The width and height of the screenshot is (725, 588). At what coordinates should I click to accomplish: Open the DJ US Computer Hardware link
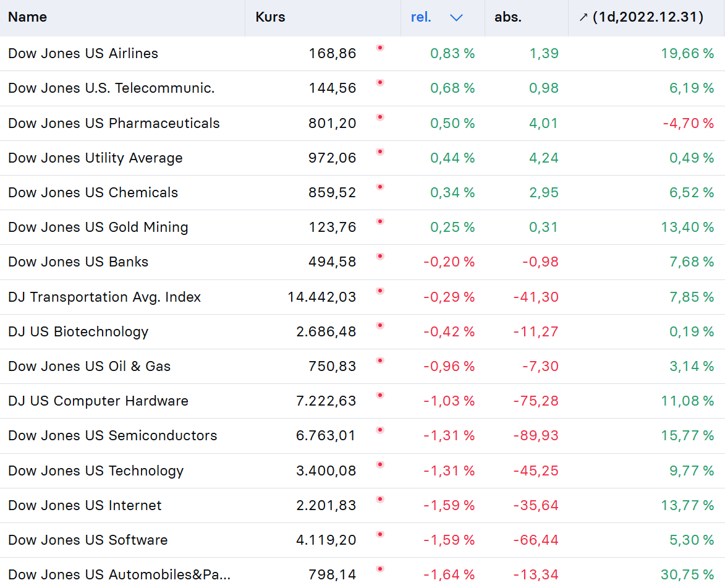coord(98,401)
